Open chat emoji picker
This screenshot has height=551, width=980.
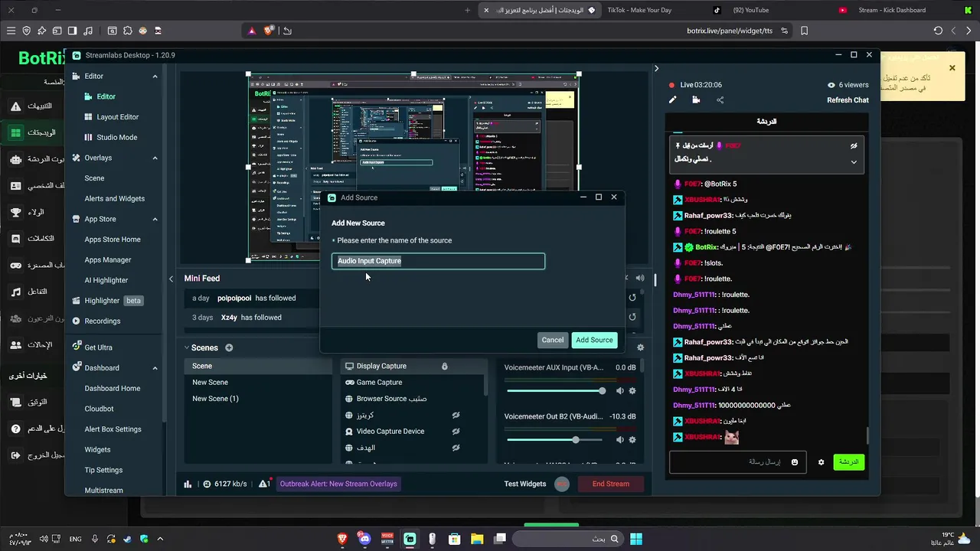pyautogui.click(x=795, y=462)
